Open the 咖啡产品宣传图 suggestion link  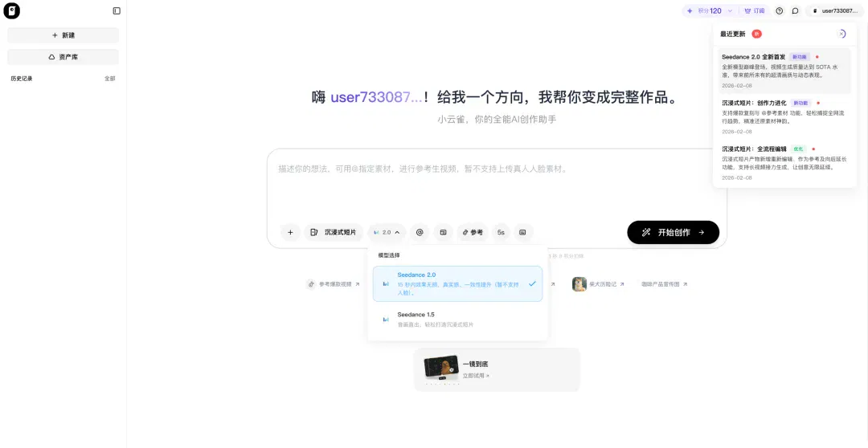(665, 284)
